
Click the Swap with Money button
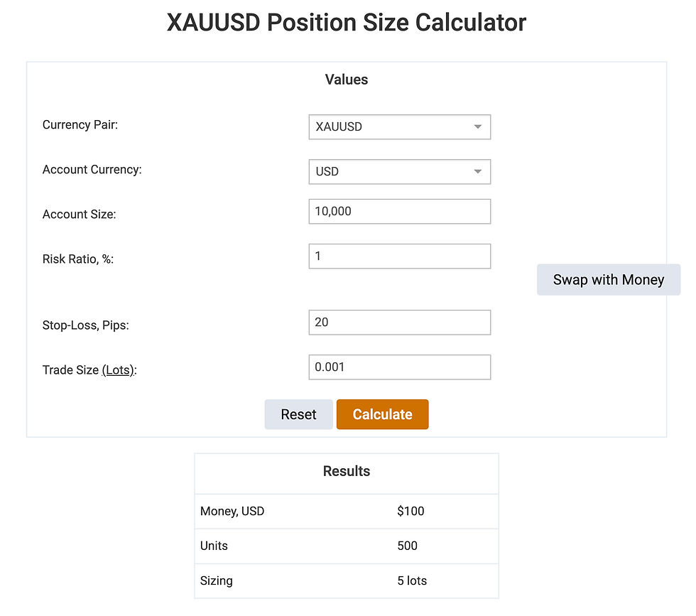coord(608,279)
